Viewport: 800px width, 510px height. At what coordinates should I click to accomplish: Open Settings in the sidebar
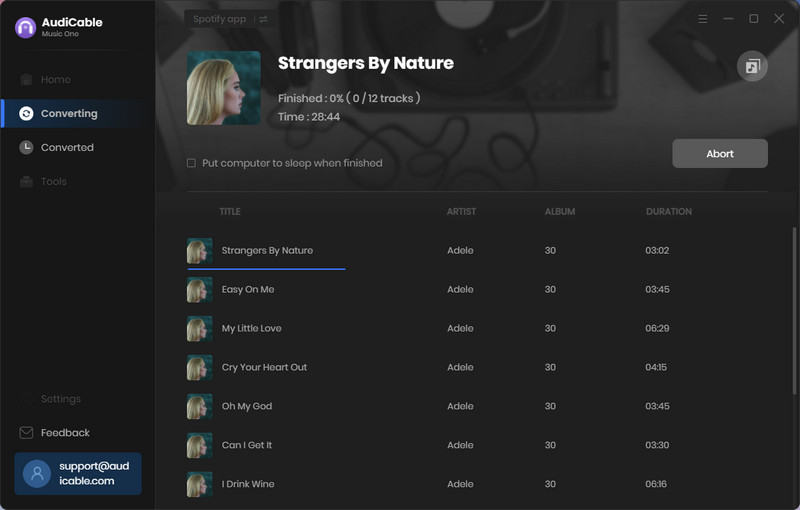(60, 399)
